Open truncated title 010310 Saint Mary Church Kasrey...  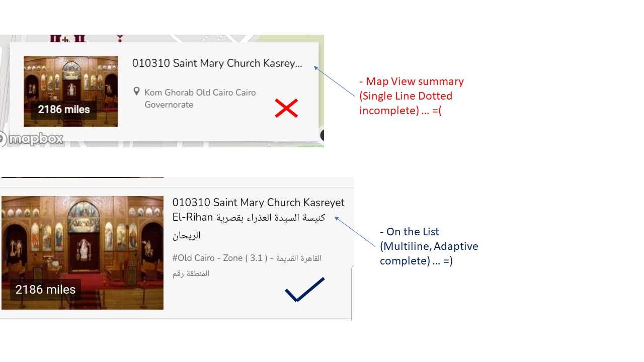click(x=217, y=63)
